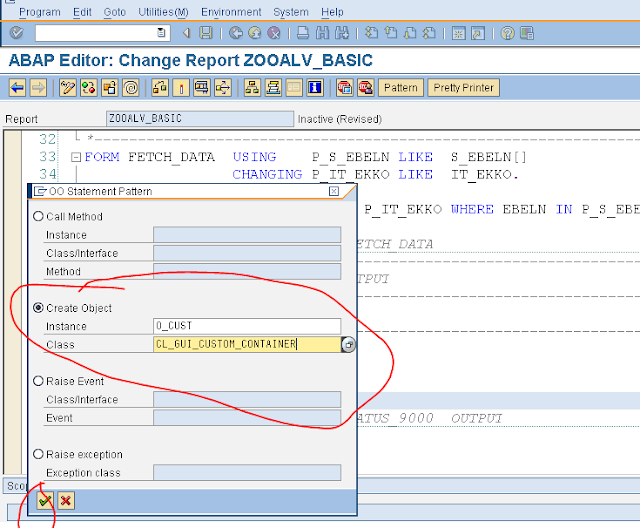Click the Call Method Instance input field
Image resolution: width=640 pixels, height=528 pixels.
coord(247,235)
